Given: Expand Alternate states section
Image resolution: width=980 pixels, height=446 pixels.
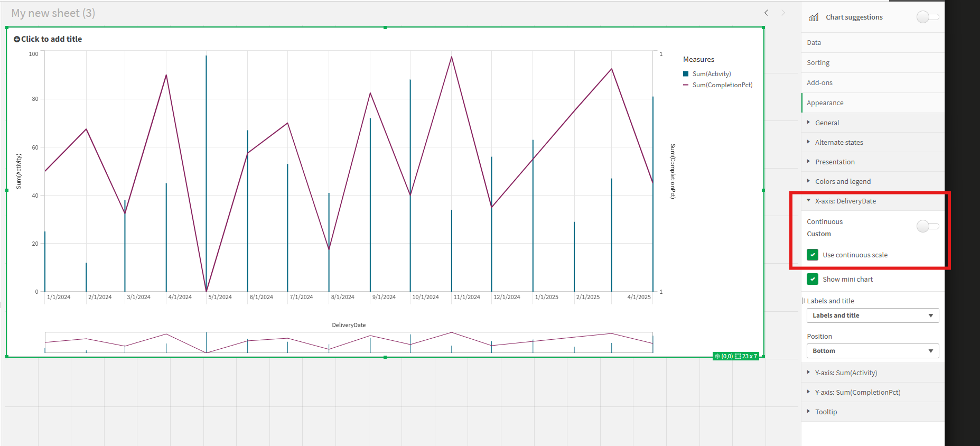Looking at the screenshot, I should [873, 142].
